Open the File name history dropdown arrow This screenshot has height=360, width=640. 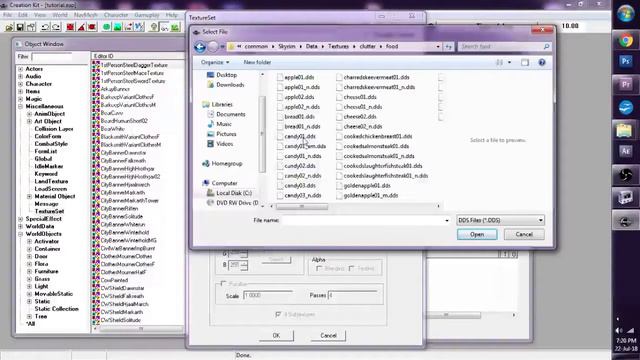pos(447,220)
